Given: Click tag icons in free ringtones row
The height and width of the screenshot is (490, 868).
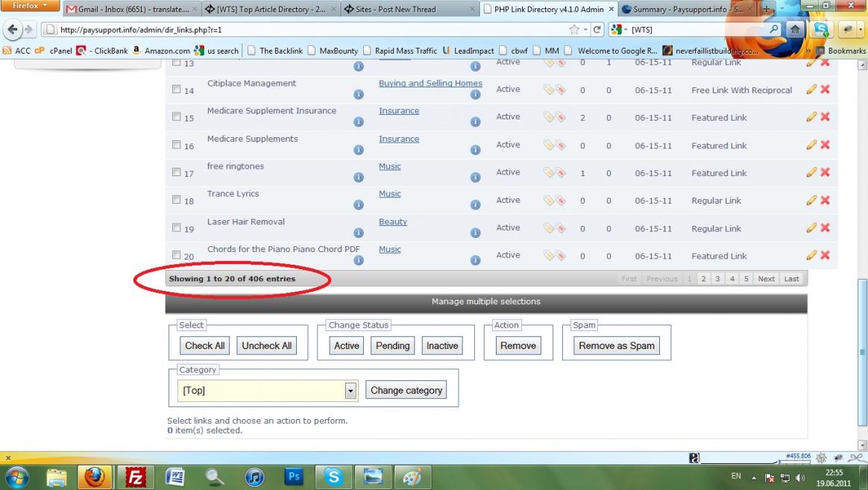Looking at the screenshot, I should [x=554, y=173].
